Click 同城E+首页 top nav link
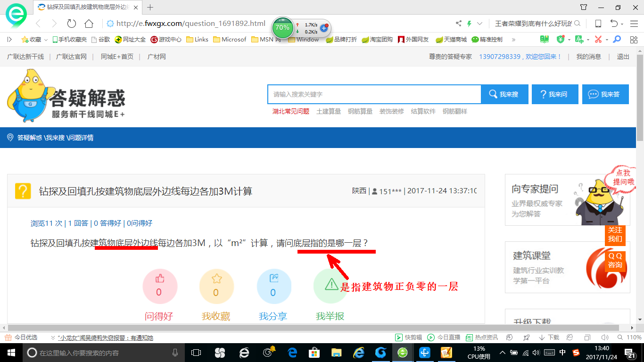 (x=117, y=57)
